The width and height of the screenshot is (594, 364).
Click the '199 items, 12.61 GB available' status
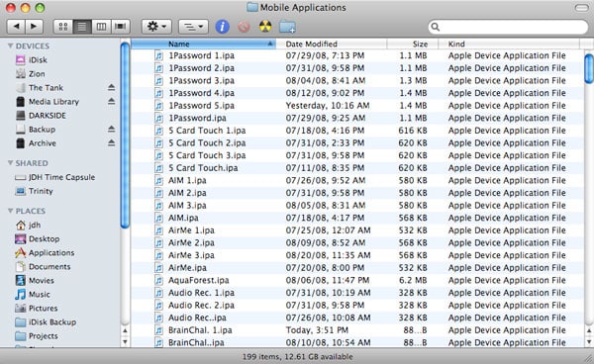[x=297, y=356]
